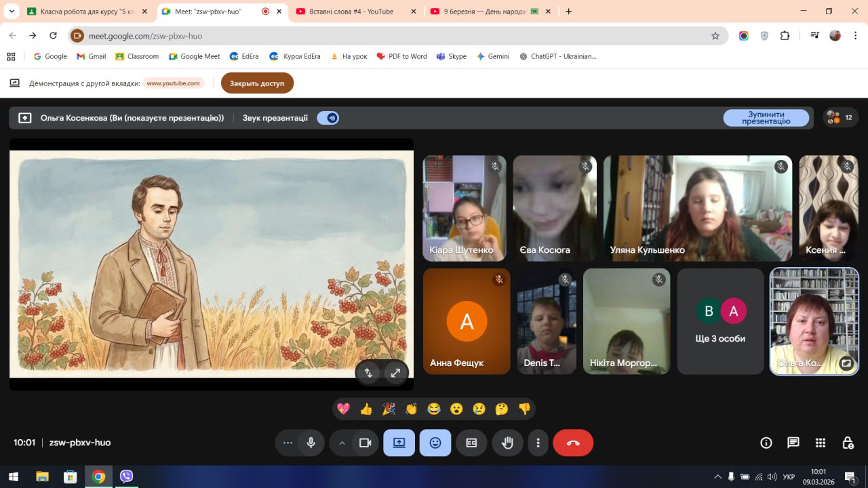Open more options three-dot menu

538,443
